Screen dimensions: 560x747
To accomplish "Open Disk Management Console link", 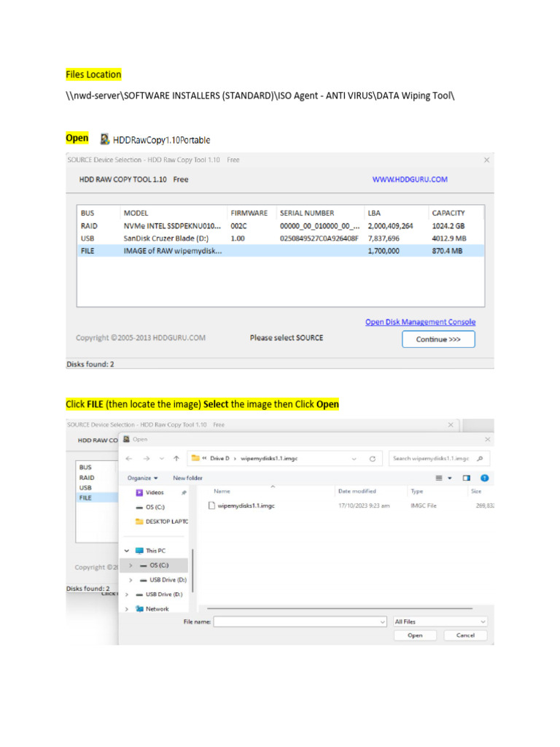I will point(420,322).
